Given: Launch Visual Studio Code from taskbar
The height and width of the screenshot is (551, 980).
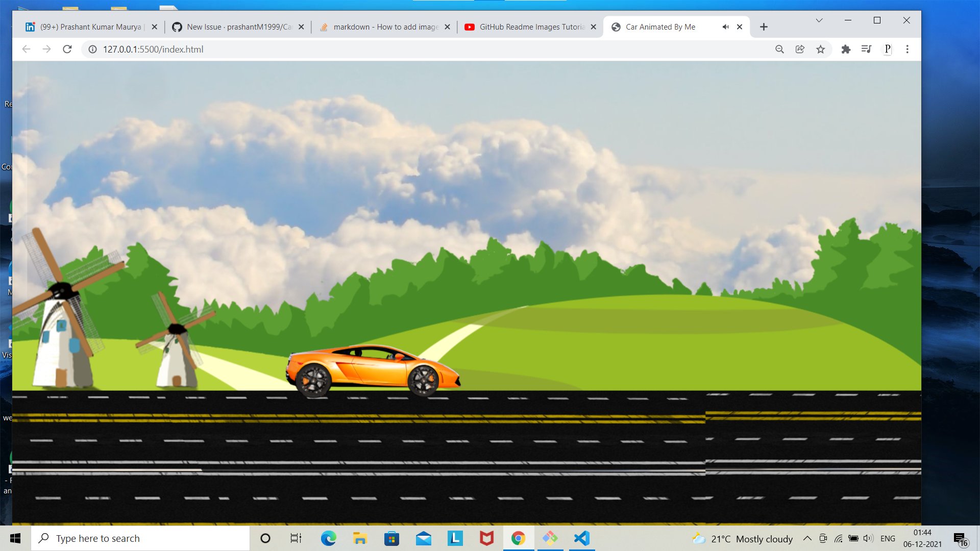Looking at the screenshot, I should coord(581,538).
